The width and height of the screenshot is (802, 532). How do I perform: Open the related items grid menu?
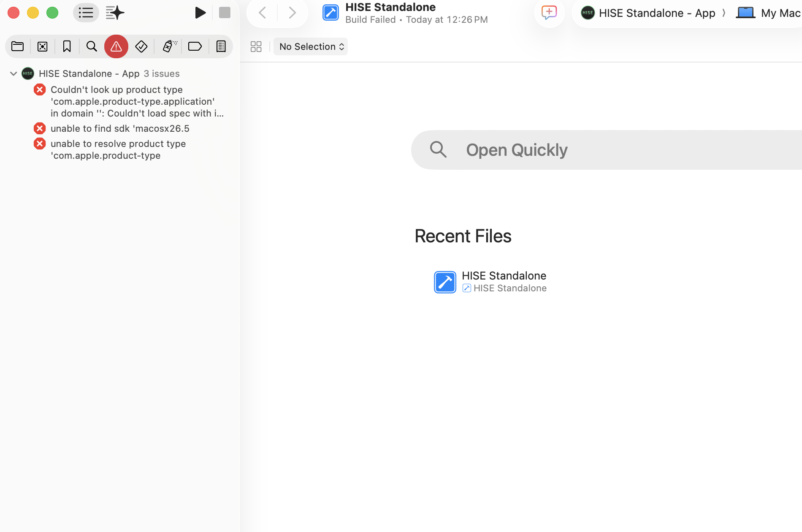(256, 46)
